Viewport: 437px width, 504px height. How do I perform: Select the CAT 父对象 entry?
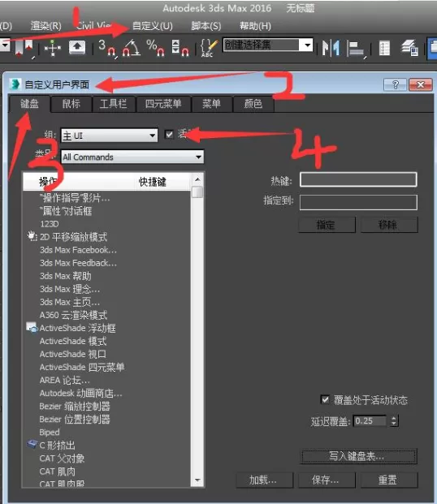[x=62, y=458]
